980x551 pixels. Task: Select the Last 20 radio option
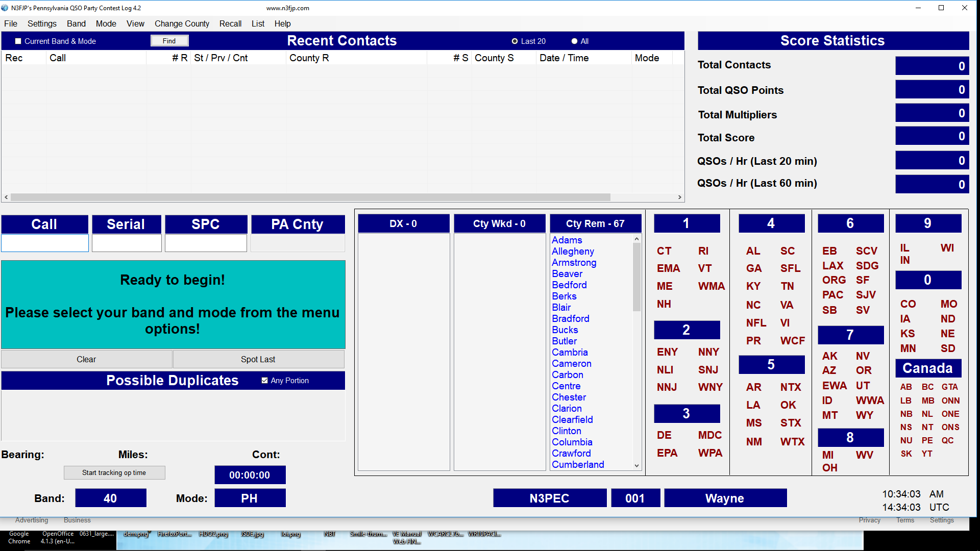click(x=514, y=41)
